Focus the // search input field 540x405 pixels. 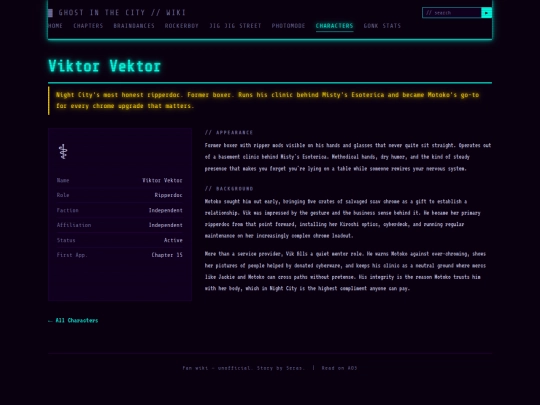coord(452,13)
